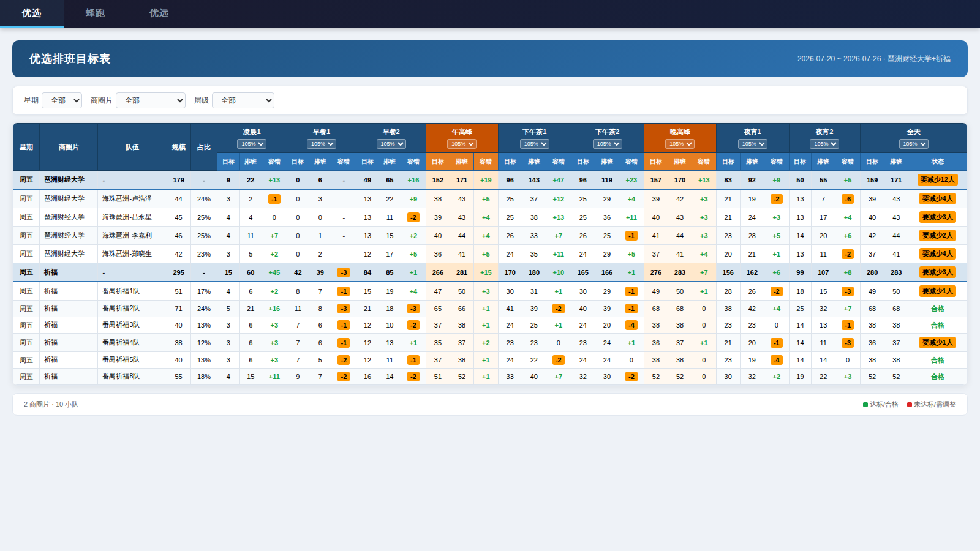Screen dimensions: 980x551
Task: Click the 星期 column header
Action: (26, 147)
